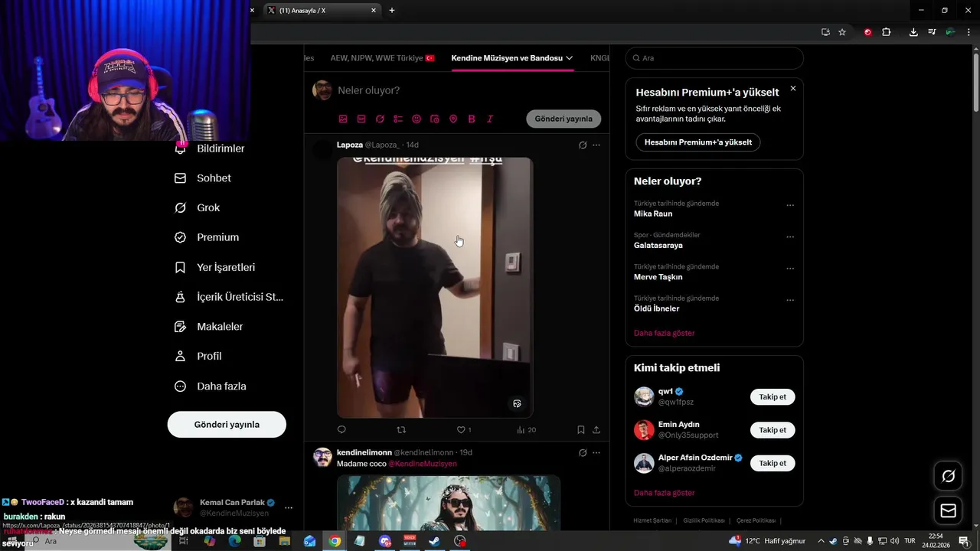Bookmark Lapoza's post
The height and width of the screenshot is (551, 980).
tap(581, 430)
